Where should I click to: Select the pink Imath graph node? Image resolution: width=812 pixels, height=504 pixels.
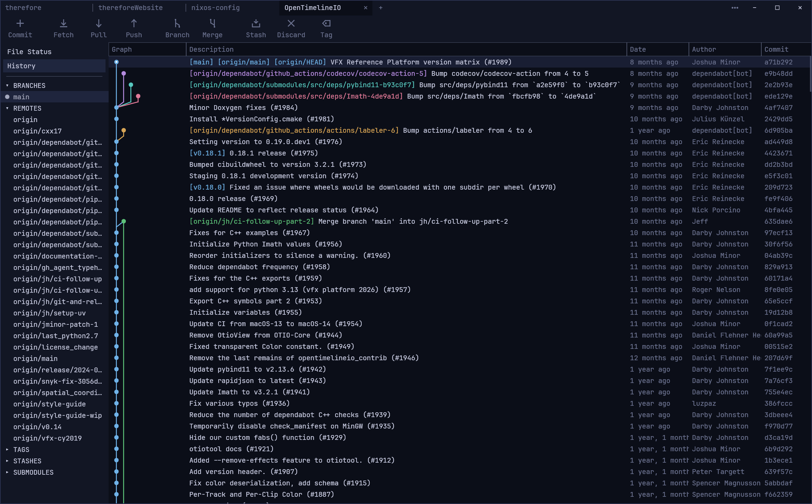pyautogui.click(x=138, y=96)
